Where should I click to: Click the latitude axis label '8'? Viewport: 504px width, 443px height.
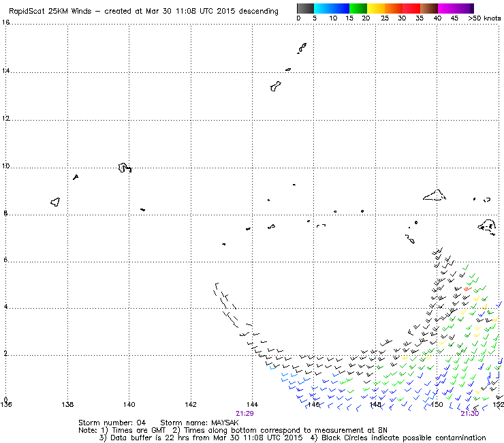click(x=5, y=213)
